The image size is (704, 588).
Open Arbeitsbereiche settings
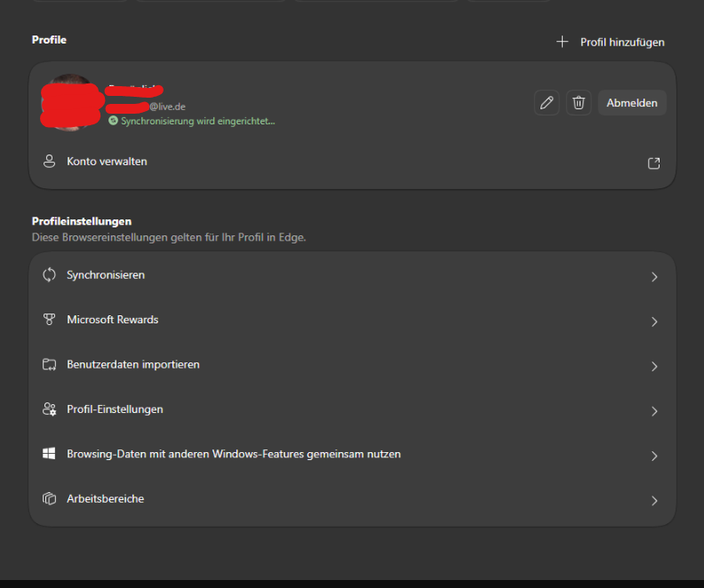point(353,499)
